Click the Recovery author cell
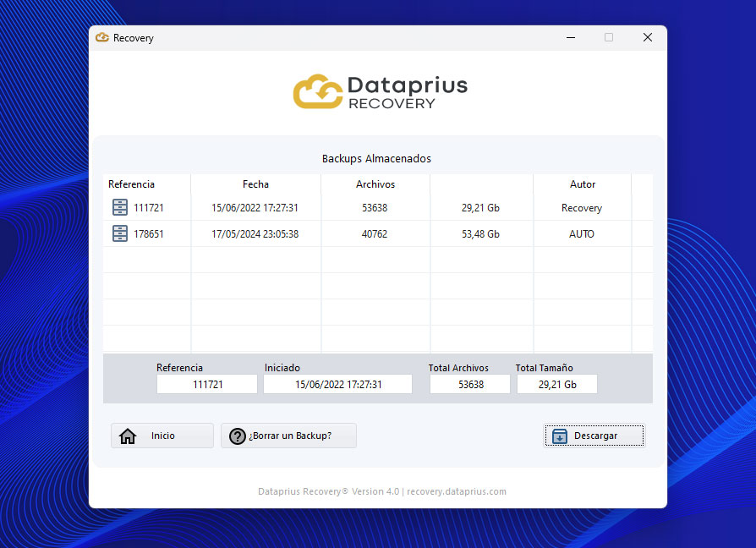 [x=582, y=208]
